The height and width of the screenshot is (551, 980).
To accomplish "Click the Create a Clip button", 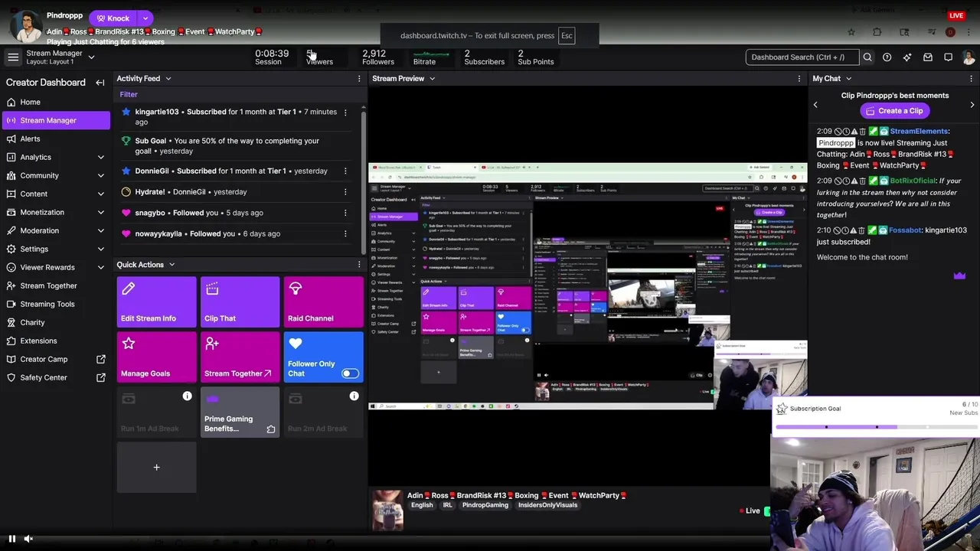I will click(894, 111).
